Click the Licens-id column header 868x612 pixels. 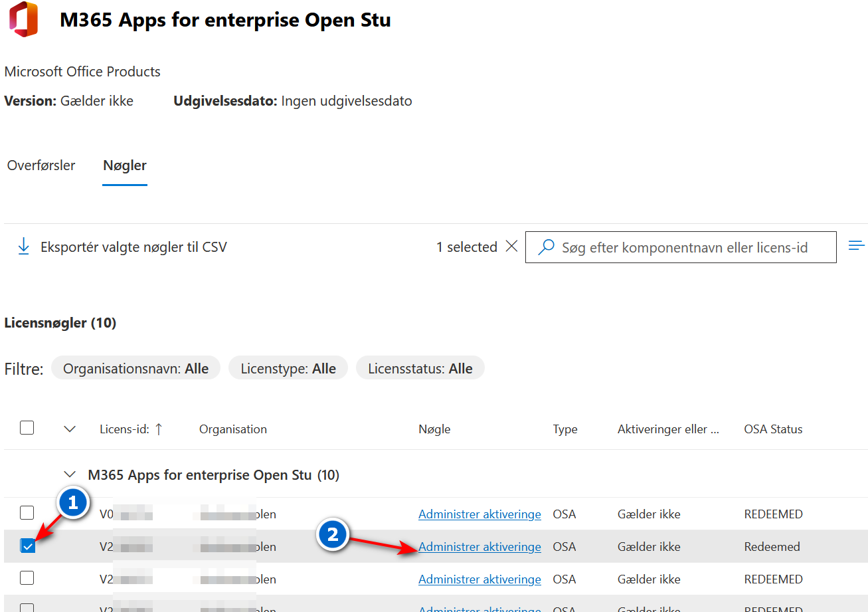(x=124, y=429)
